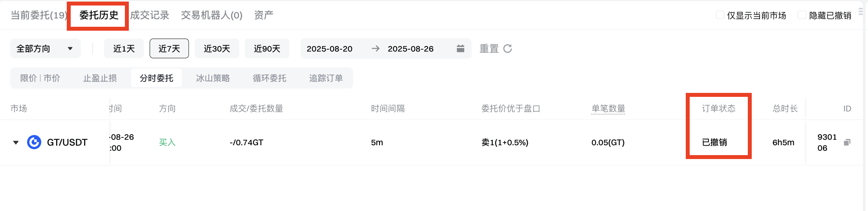Enable the 仅显示当前市场 checkbox
Screen dimensions: 868x211
click(x=720, y=15)
